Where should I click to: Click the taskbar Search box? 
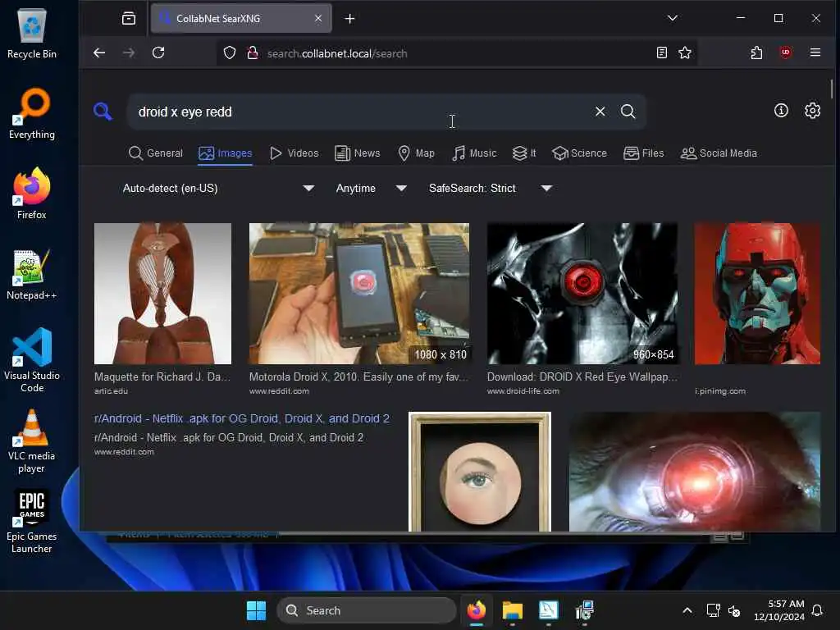click(367, 610)
